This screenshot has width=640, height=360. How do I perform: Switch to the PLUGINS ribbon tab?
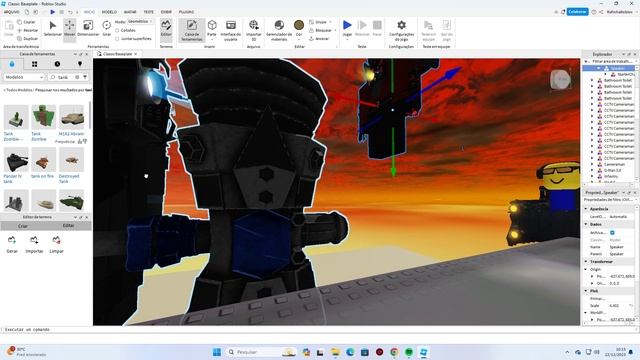pos(186,12)
